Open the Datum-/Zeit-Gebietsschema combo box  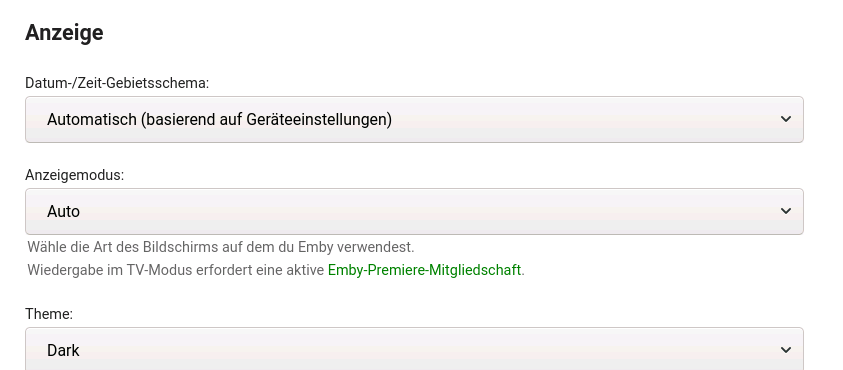pos(415,119)
